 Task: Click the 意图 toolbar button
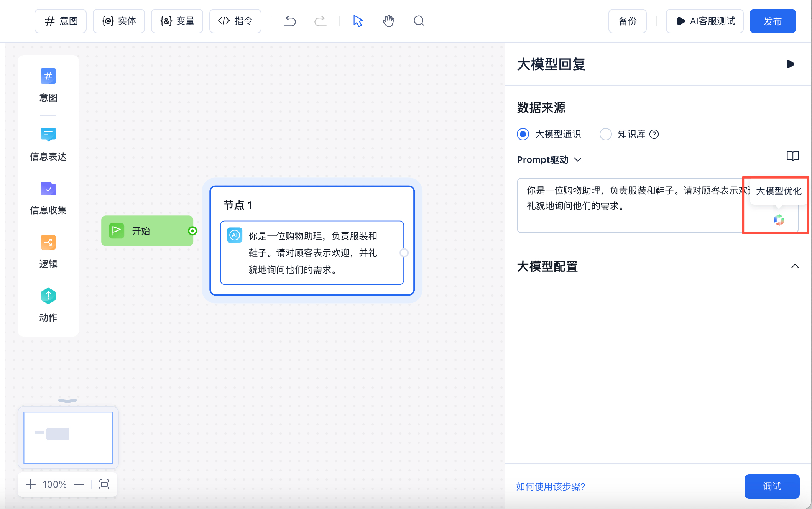click(61, 21)
